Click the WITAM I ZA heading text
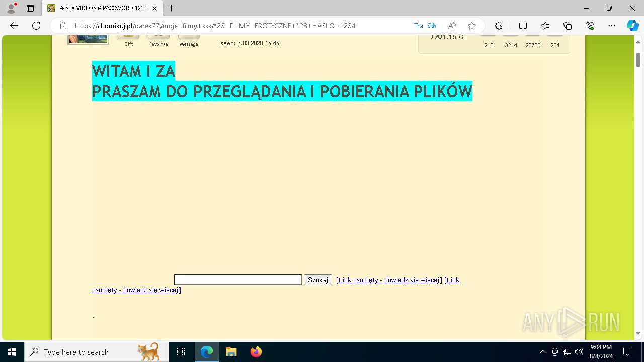The width and height of the screenshot is (644, 362). pos(133,71)
